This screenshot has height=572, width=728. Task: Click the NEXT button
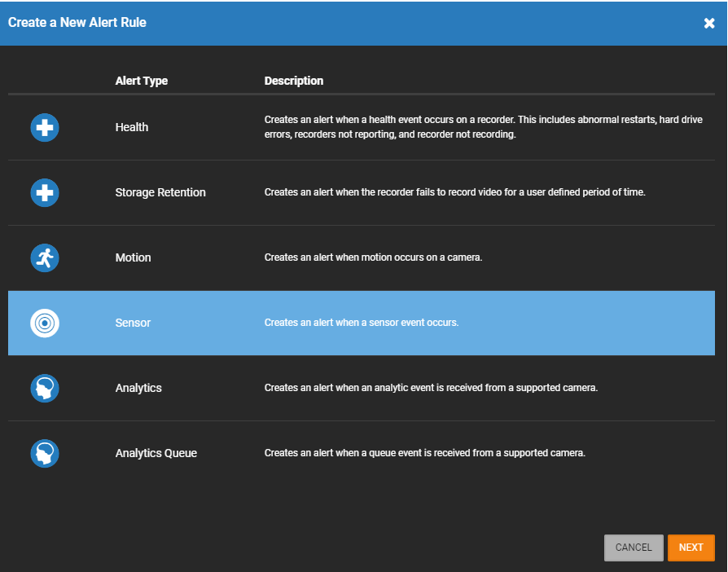[x=691, y=548]
